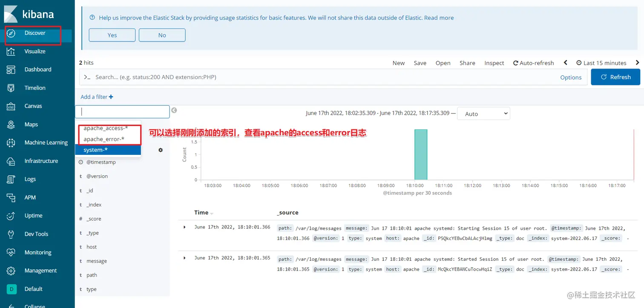This screenshot has width=644, height=308.
Task: Click the Save menu item
Action: click(420, 63)
